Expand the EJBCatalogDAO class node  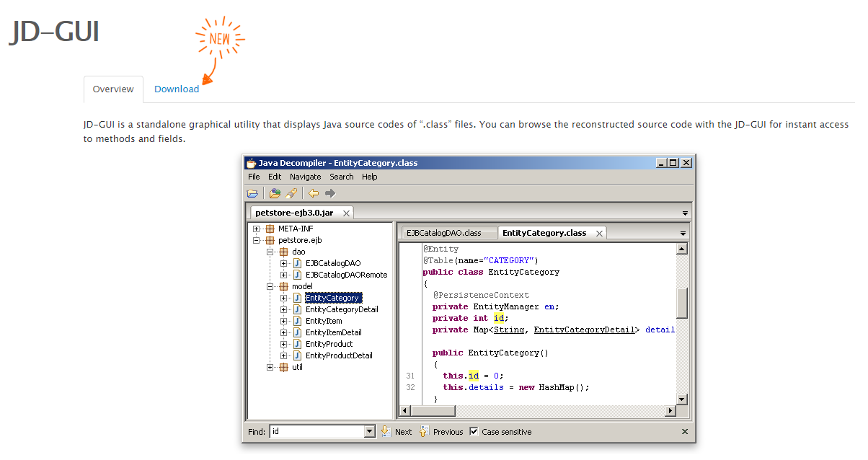click(284, 263)
